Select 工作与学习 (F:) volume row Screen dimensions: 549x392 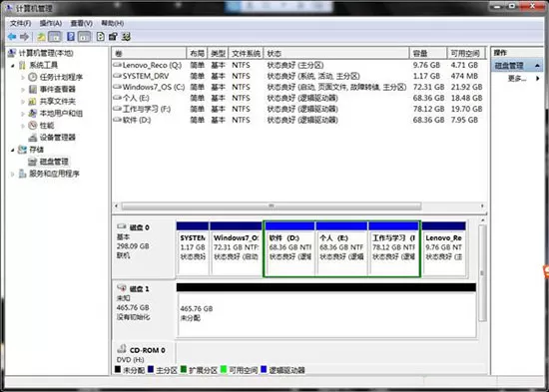299,109
